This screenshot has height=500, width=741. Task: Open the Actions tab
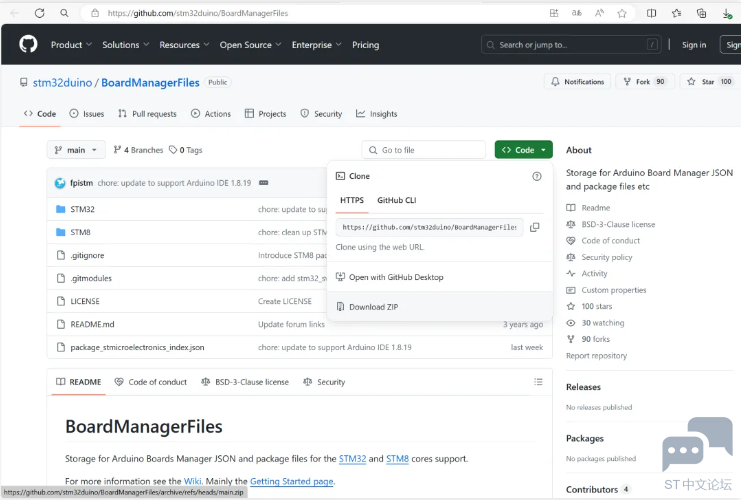[x=211, y=114]
